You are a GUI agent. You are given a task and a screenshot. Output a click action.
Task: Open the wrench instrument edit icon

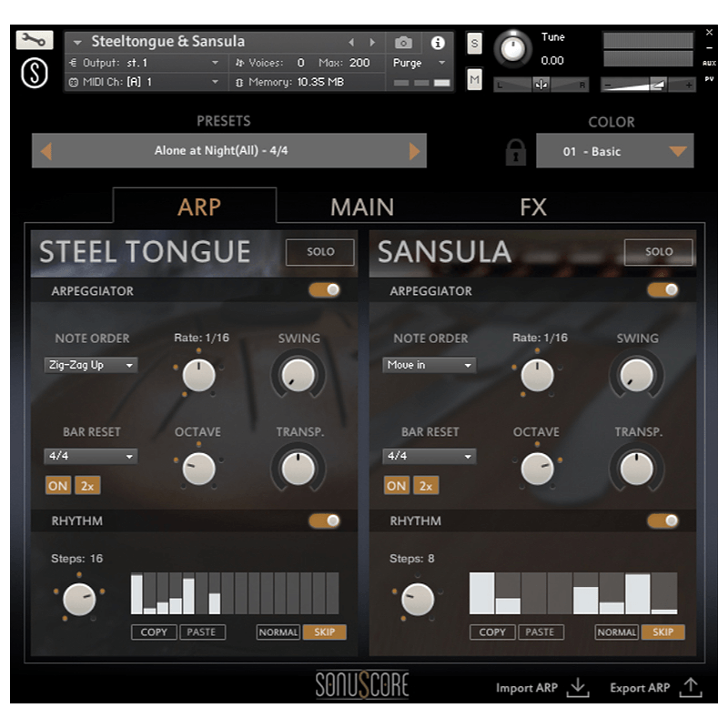click(x=35, y=40)
